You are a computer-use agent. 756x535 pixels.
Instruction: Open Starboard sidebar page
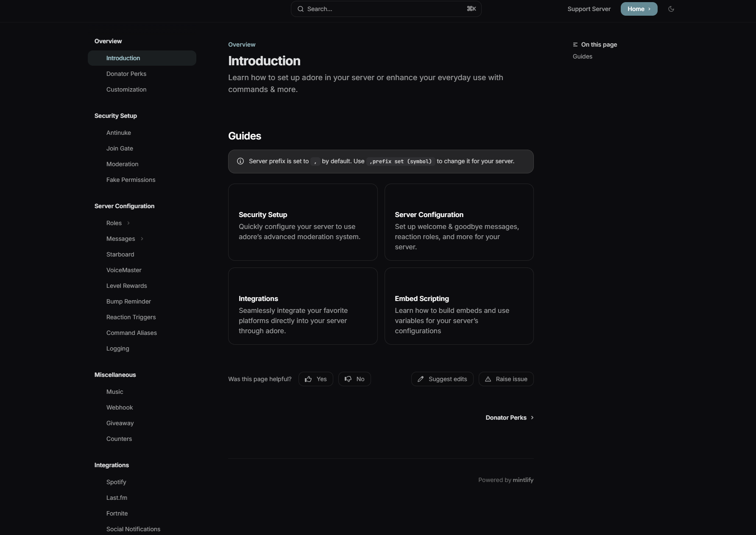(142, 254)
